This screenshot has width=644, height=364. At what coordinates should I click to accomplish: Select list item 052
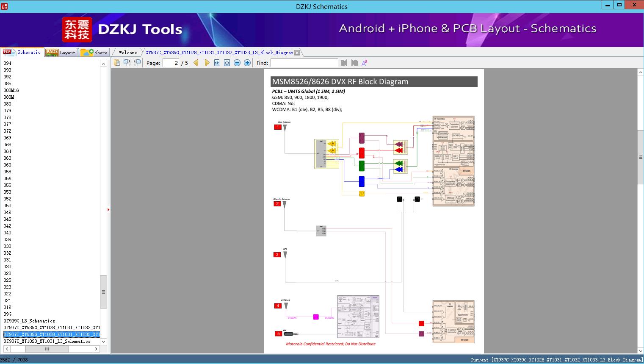(8, 199)
